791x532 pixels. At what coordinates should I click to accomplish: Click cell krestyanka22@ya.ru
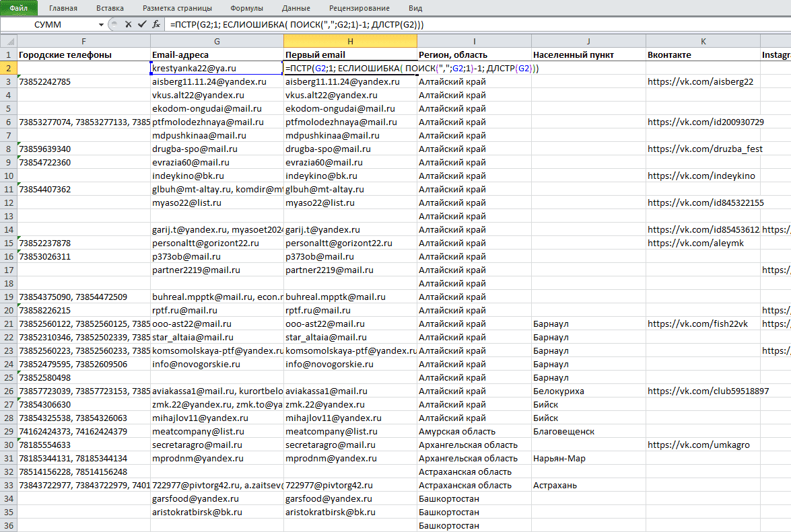click(217, 68)
